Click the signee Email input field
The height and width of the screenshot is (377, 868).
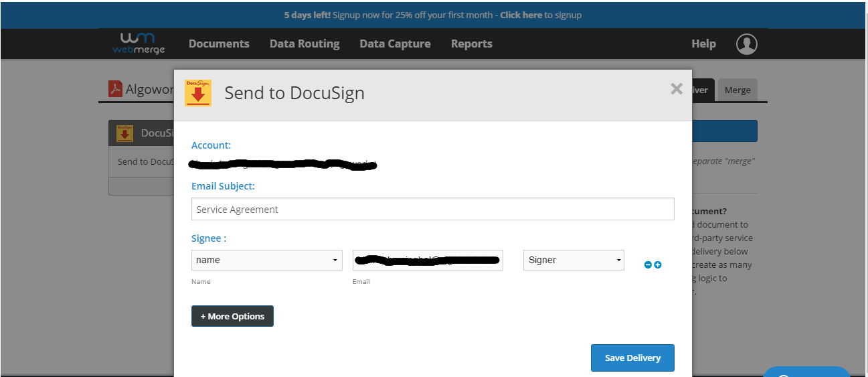(x=428, y=260)
